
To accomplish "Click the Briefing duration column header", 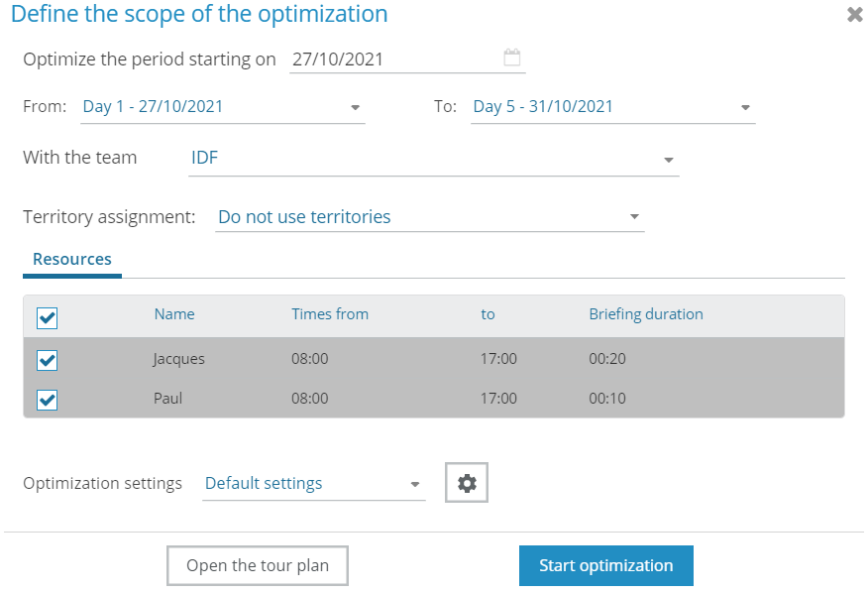I will point(646,314).
